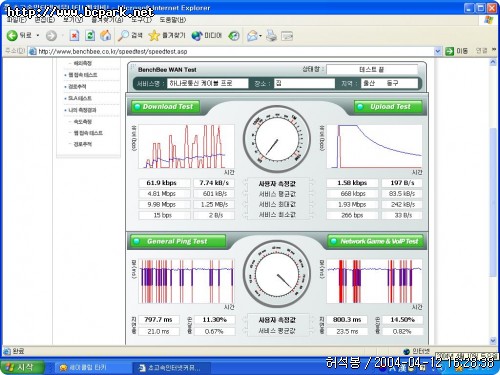This screenshot has width=500, height=375.
Task: Click the Forward arrow icon in toolbar
Action: coord(51,36)
